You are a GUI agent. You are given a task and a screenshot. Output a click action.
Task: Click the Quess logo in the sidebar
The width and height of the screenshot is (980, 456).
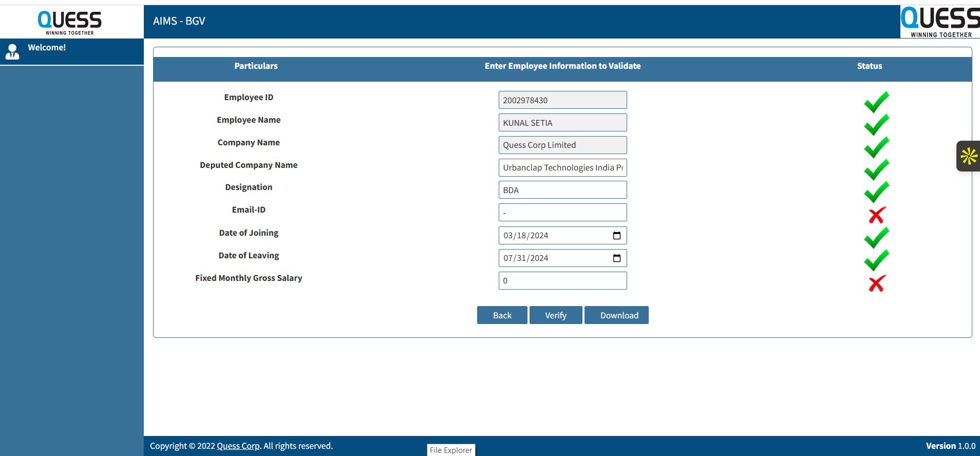pyautogui.click(x=70, y=23)
